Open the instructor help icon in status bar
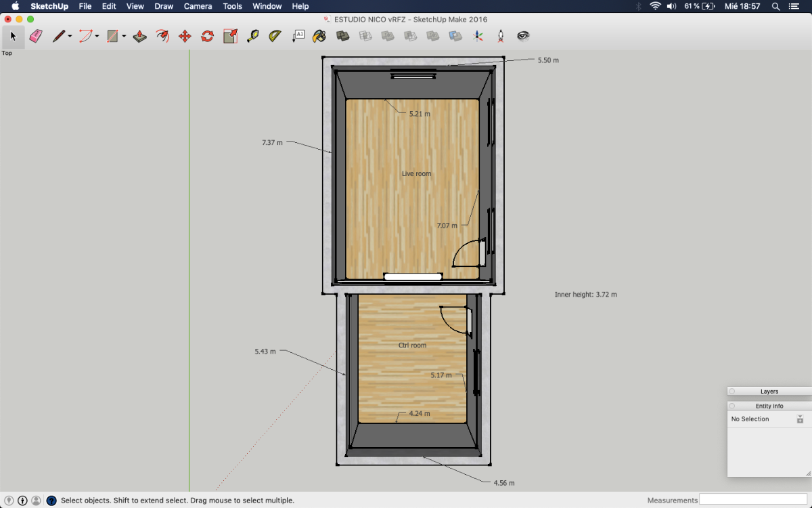 [x=51, y=501]
